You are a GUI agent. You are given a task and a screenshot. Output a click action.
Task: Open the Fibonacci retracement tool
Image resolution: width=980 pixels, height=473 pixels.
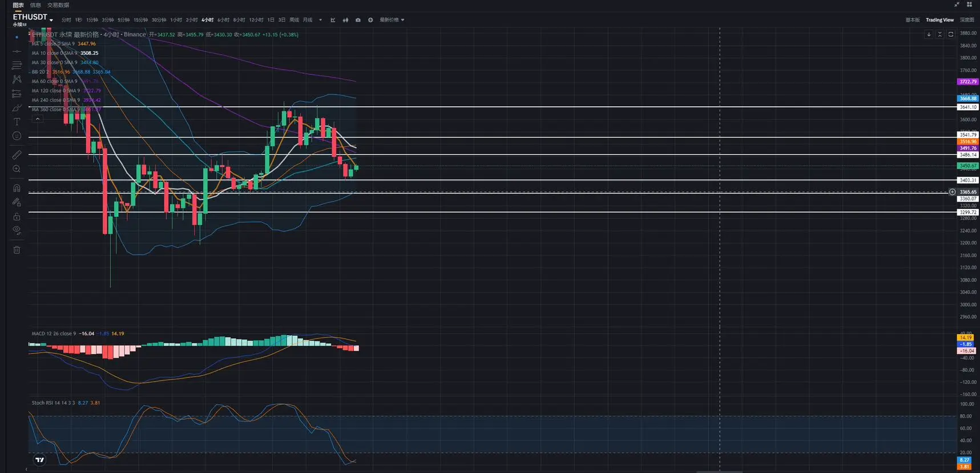[x=17, y=65]
